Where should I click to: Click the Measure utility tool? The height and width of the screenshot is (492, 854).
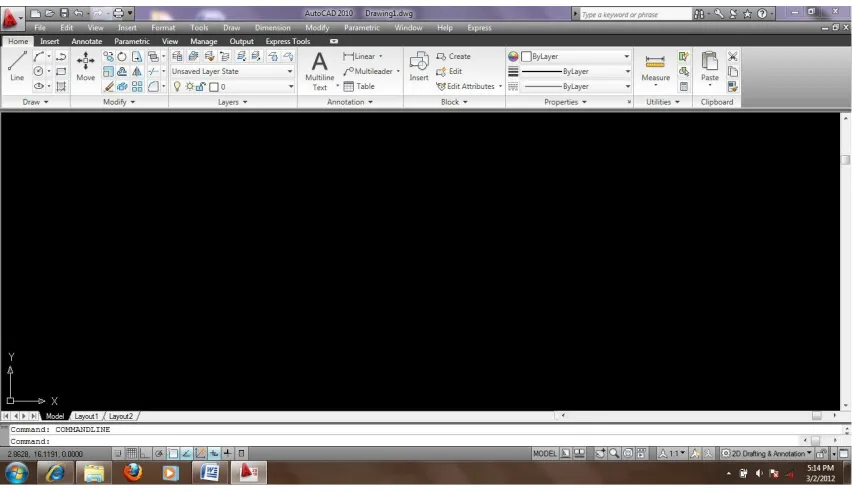point(655,68)
